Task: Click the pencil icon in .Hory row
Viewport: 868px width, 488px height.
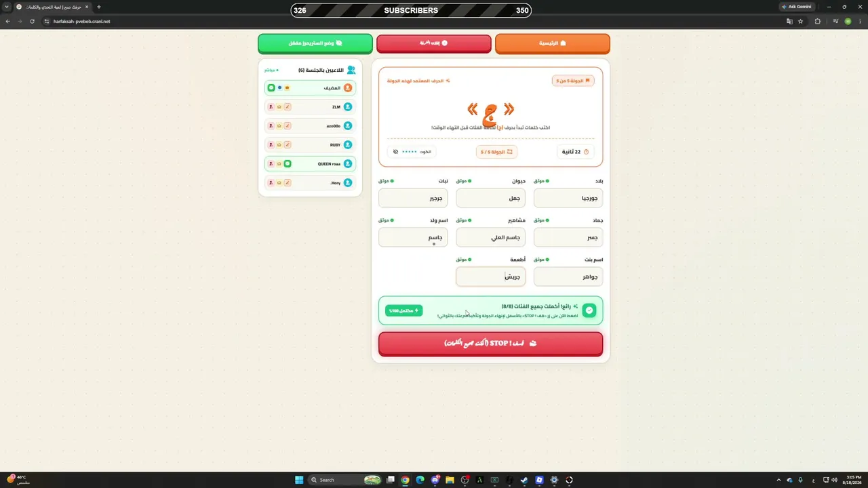Action: point(288,183)
